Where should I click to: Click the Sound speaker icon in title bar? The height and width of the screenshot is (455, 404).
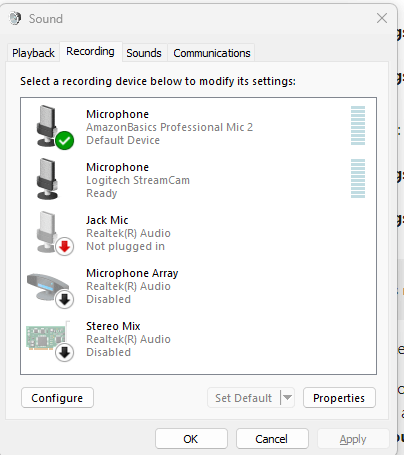click(x=15, y=18)
